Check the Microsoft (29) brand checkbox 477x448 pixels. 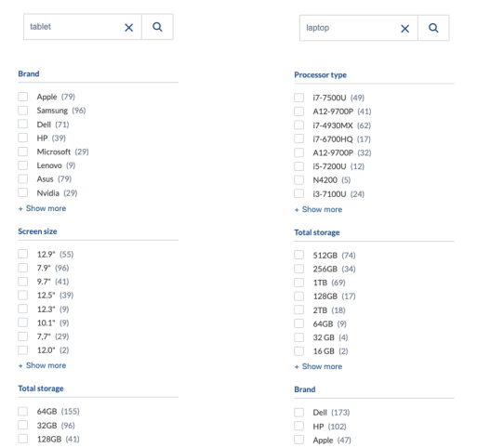(x=23, y=152)
